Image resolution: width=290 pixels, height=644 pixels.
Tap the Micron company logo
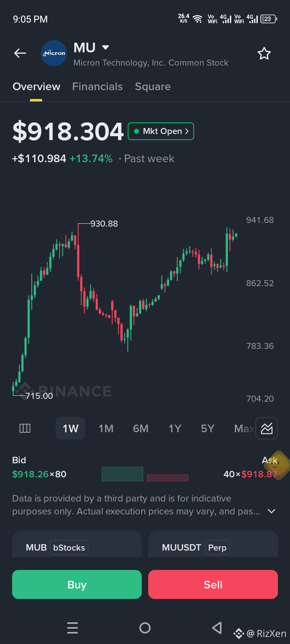coord(54,53)
